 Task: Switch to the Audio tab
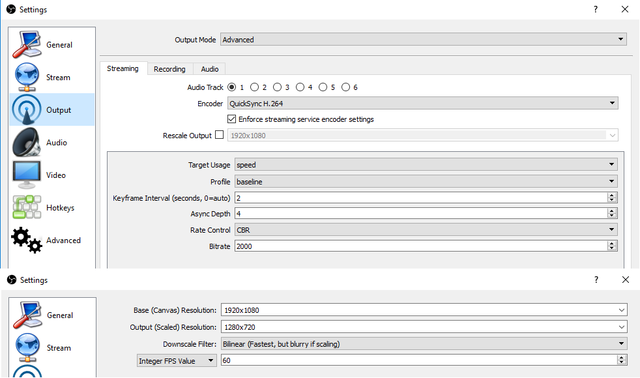pyautogui.click(x=209, y=69)
